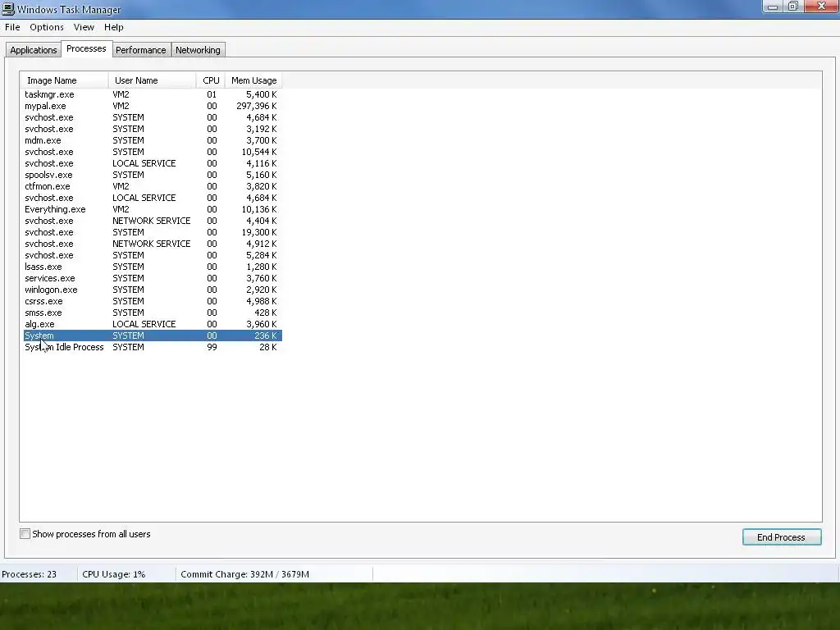This screenshot has width=840, height=630.
Task: Switch to the Networking tab
Action: click(x=198, y=50)
